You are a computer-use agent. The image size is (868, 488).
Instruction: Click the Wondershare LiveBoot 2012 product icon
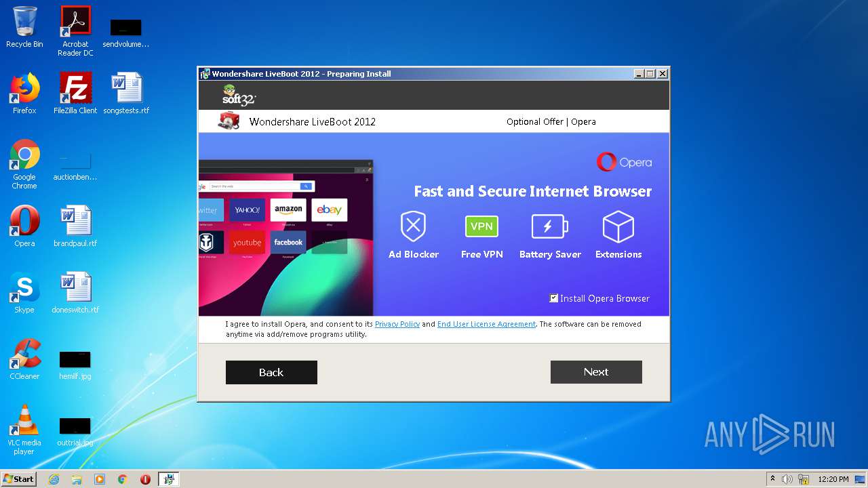(229, 121)
